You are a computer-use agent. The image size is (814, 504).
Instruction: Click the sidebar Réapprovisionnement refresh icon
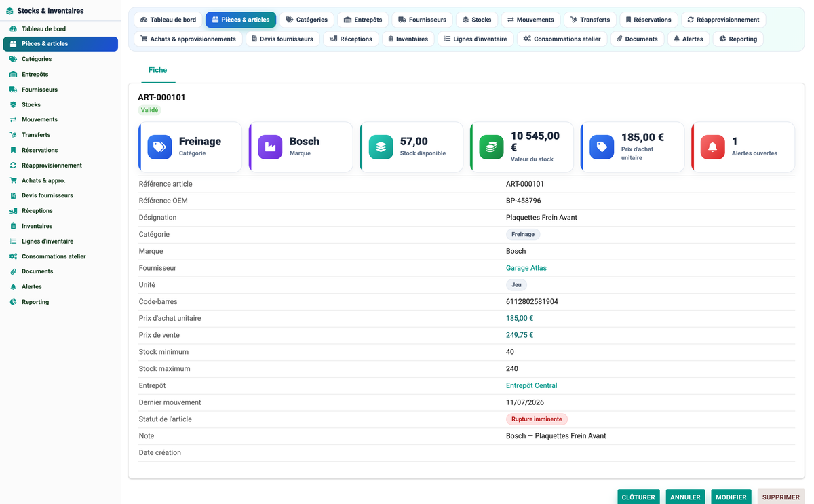(x=13, y=166)
